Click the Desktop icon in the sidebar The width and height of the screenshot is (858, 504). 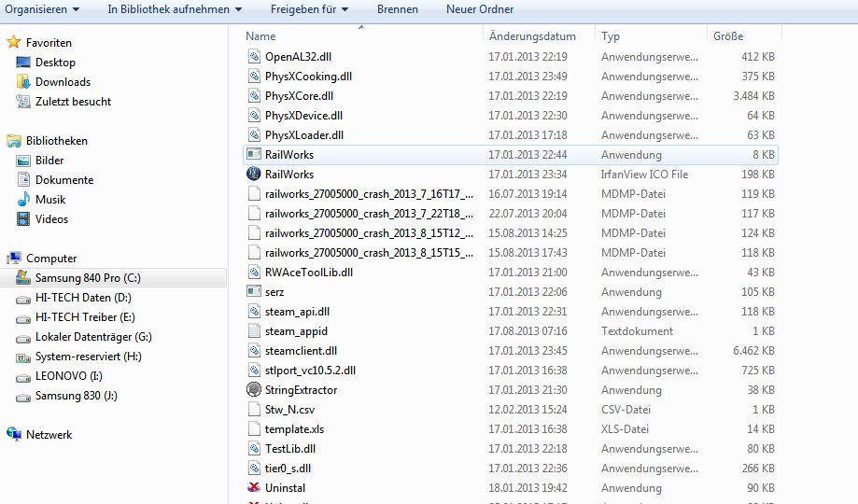[23, 62]
